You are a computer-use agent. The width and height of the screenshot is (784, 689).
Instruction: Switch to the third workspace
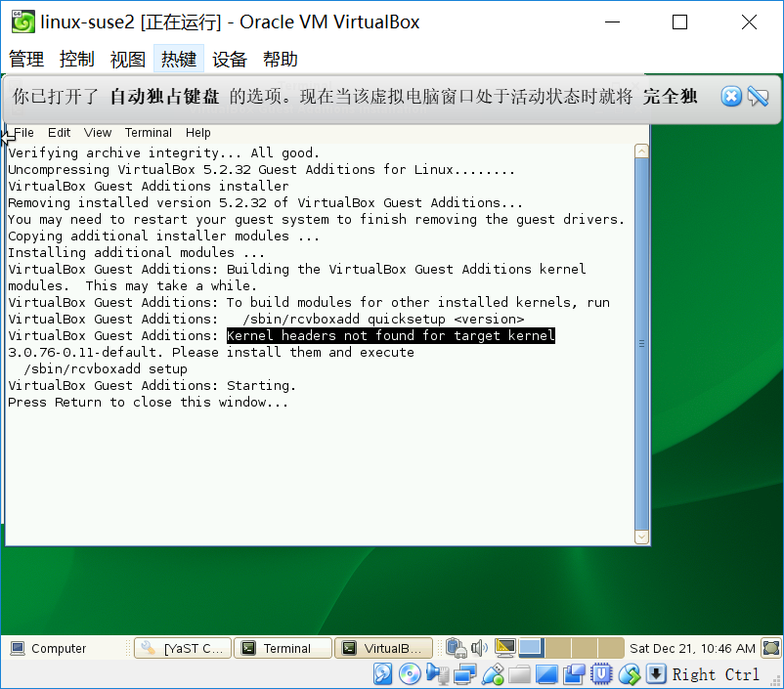click(584, 648)
